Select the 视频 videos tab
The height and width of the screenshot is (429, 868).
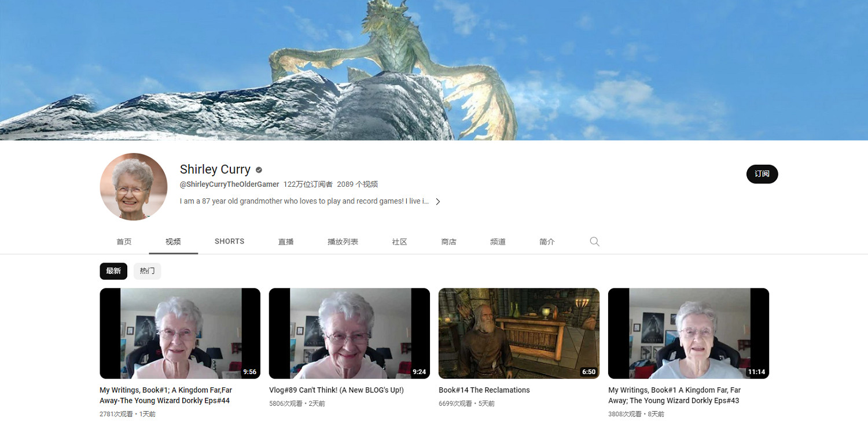173,242
